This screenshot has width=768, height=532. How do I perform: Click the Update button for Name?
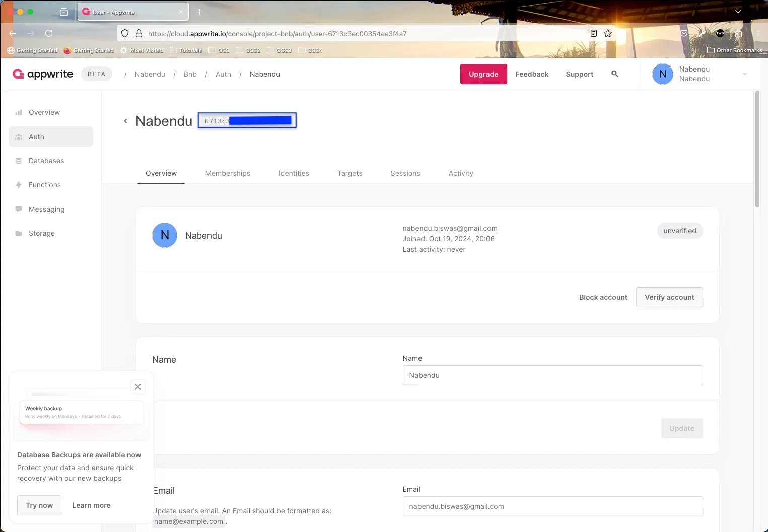point(682,428)
